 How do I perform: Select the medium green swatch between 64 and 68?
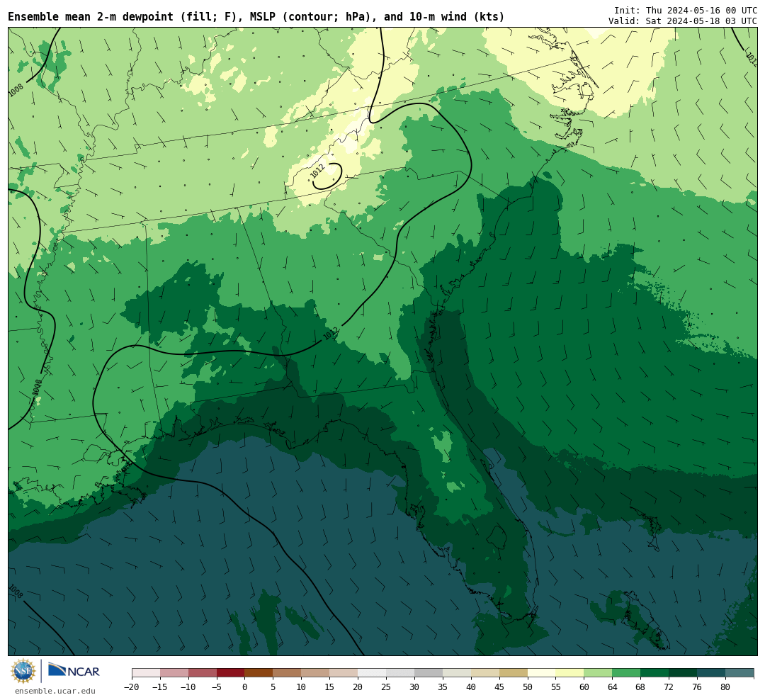pos(626,673)
